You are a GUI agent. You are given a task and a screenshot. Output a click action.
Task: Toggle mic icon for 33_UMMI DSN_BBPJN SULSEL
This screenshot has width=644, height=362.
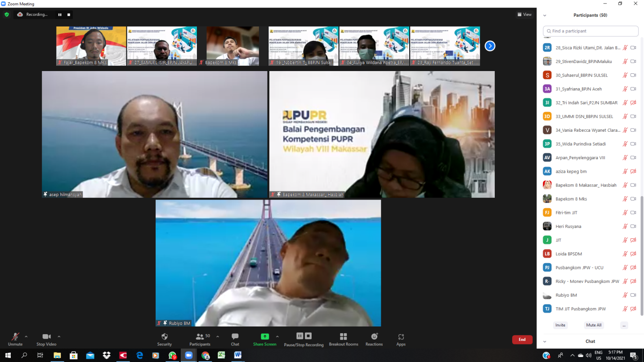tap(625, 116)
